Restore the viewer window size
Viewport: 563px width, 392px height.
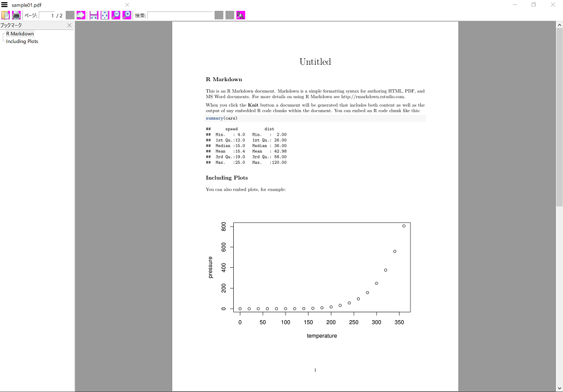pos(534,5)
